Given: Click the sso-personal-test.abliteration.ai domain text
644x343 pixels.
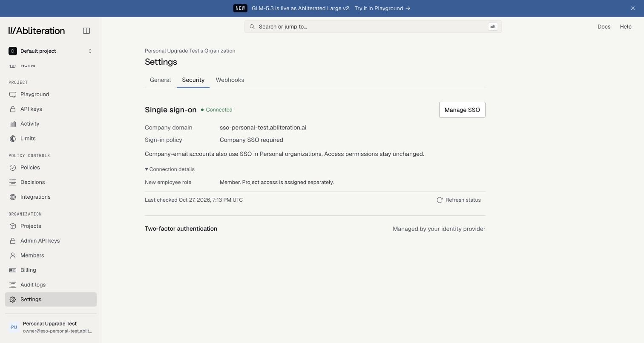Looking at the screenshot, I should coord(263,128).
